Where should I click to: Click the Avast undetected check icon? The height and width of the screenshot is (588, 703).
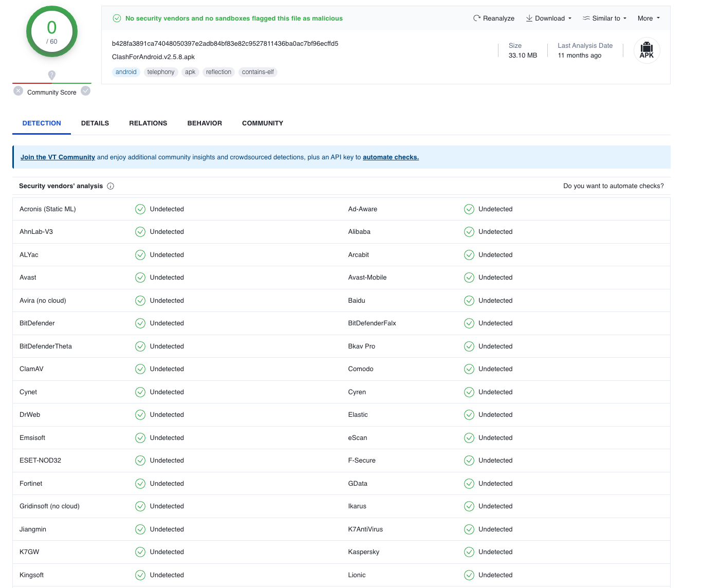pyautogui.click(x=140, y=278)
